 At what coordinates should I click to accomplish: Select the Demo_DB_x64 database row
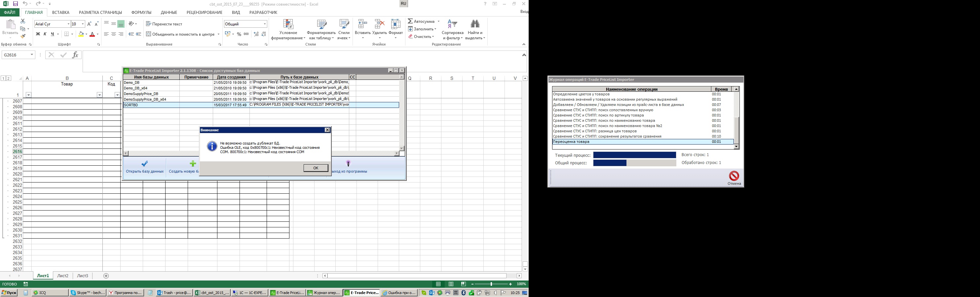tap(261, 88)
